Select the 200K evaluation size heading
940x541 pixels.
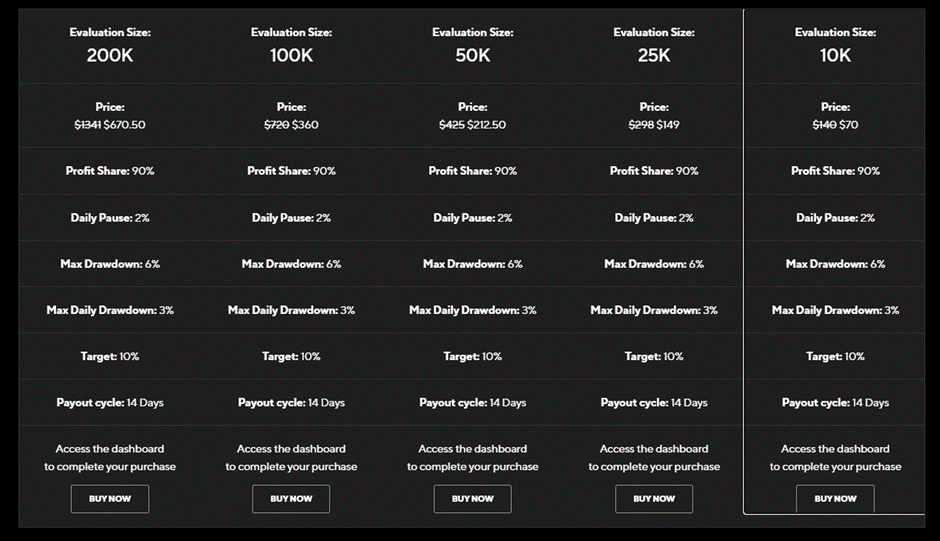click(x=110, y=55)
